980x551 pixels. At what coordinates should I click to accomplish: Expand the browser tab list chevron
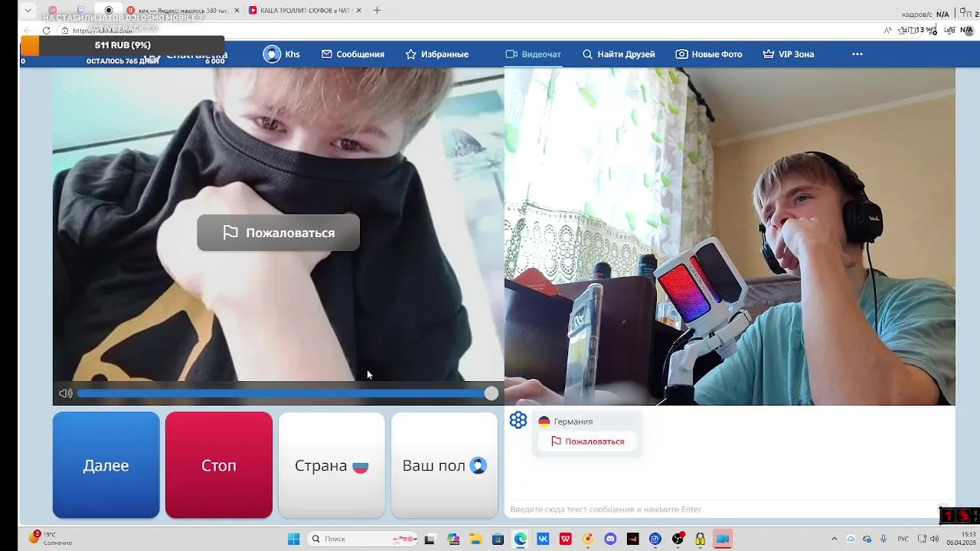coord(28,11)
